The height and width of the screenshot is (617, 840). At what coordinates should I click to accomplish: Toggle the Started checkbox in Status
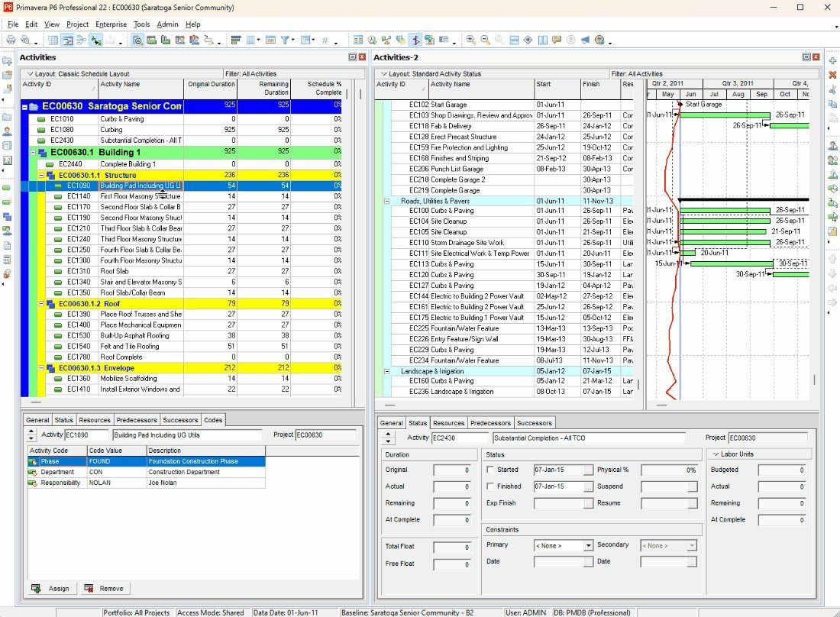489,470
